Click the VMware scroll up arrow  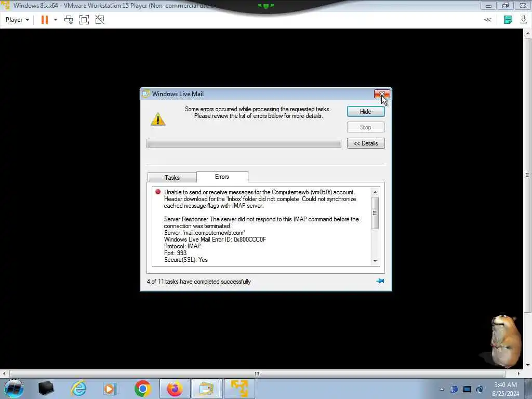click(527, 33)
